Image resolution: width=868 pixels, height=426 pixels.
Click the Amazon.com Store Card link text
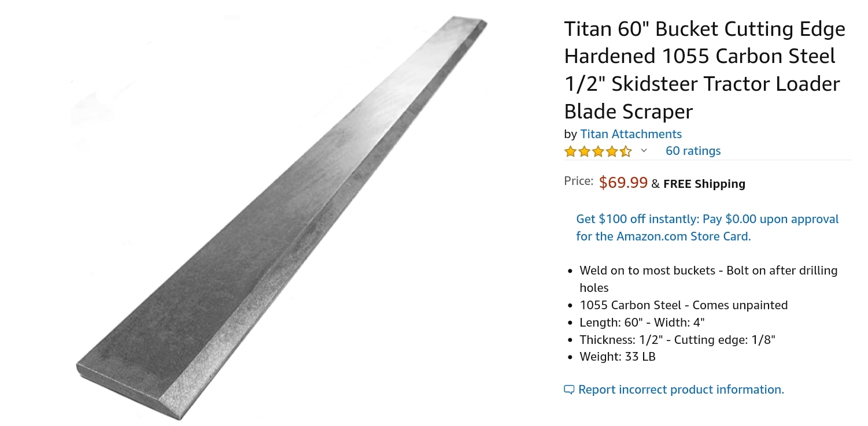[682, 236]
